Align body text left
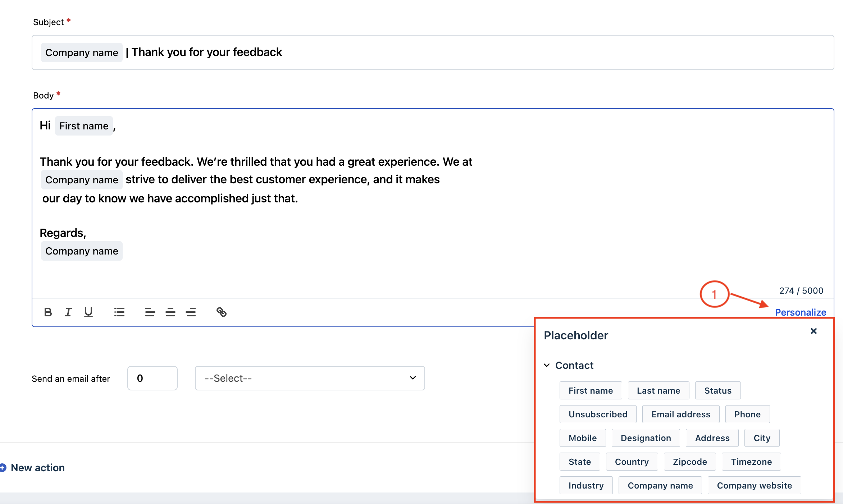This screenshot has width=843, height=504. (x=150, y=312)
